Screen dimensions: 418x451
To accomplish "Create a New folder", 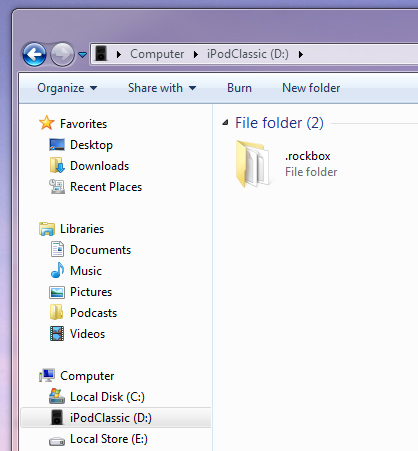I will tap(311, 88).
